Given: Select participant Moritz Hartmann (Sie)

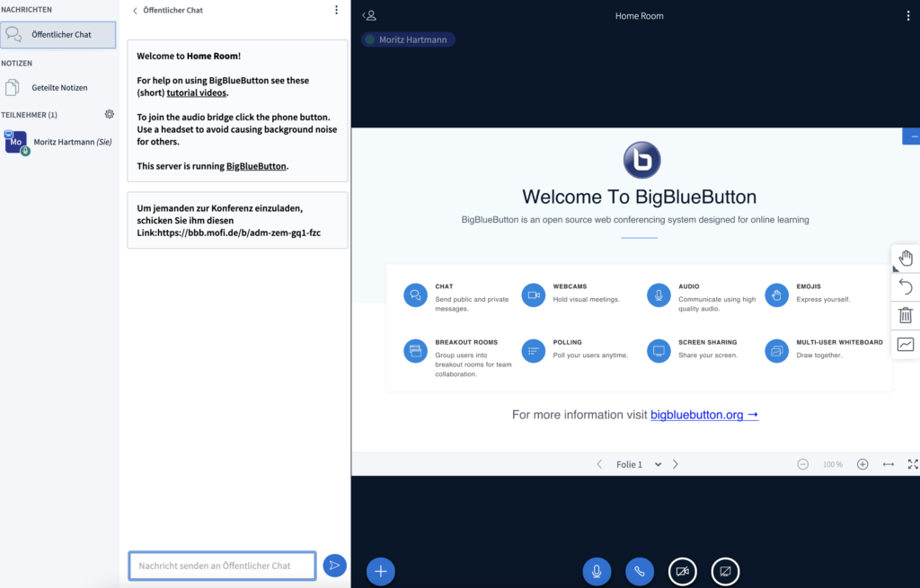Looking at the screenshot, I should coord(58,142).
